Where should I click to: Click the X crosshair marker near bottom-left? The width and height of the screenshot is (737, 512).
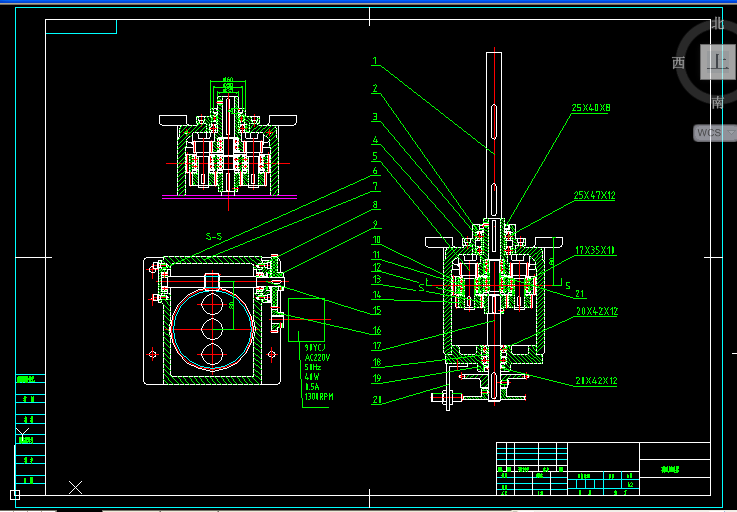[x=75, y=487]
